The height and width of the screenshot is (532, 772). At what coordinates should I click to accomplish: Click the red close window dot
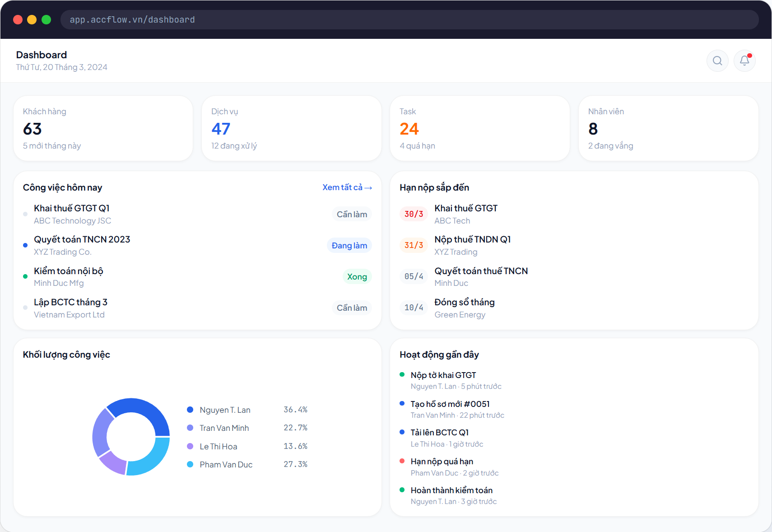[18, 19]
